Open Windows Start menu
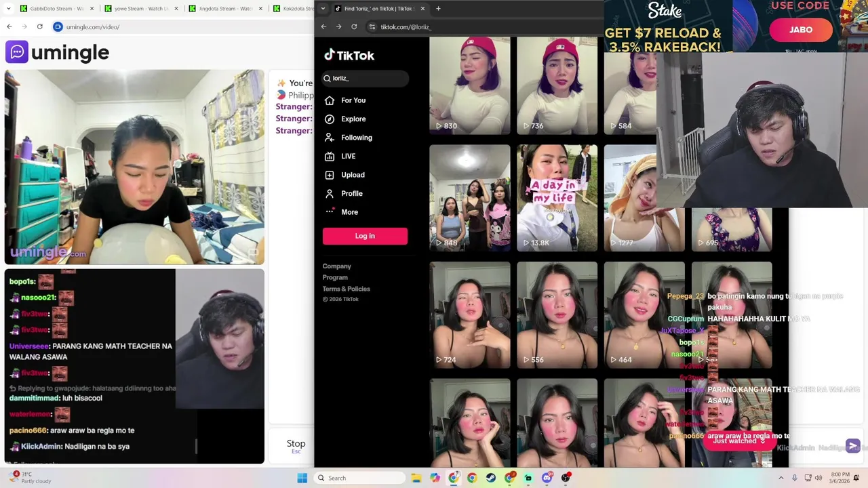Viewport: 868px width, 488px height. (302, 478)
